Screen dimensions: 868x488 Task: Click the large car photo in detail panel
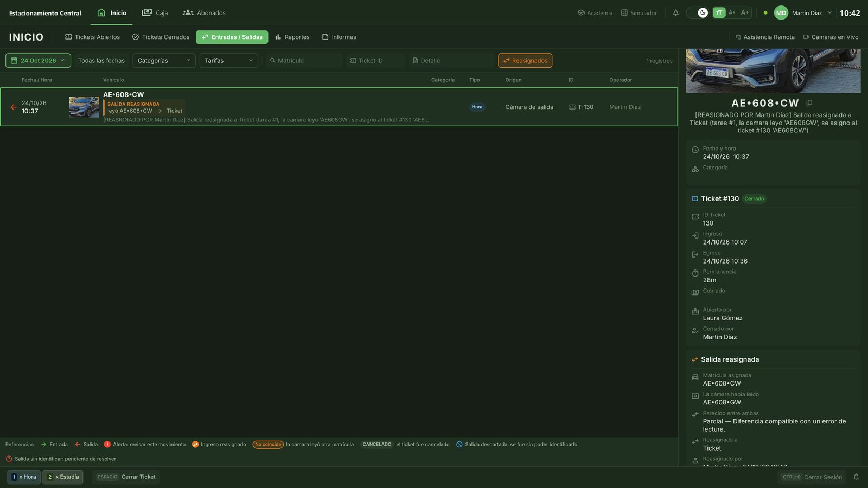(773, 71)
